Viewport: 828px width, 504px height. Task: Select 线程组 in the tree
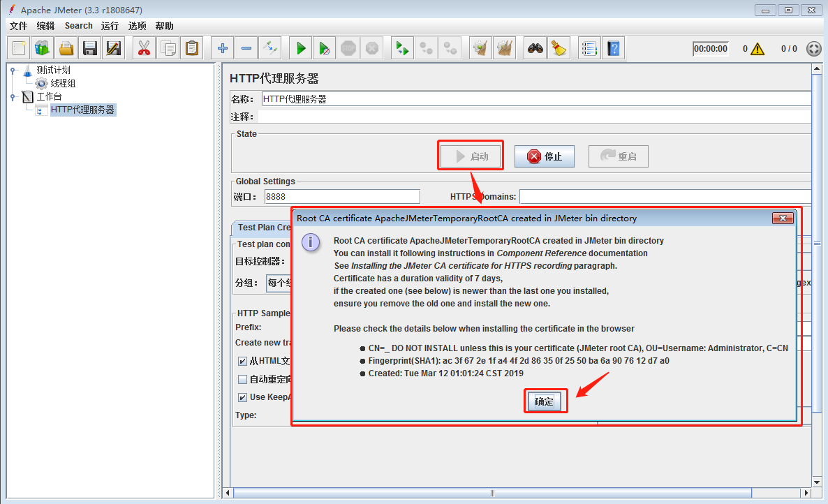coord(63,83)
